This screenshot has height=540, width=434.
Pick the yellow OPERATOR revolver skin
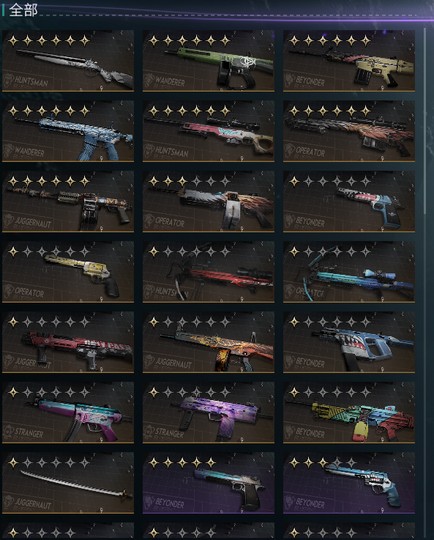pos(68,272)
